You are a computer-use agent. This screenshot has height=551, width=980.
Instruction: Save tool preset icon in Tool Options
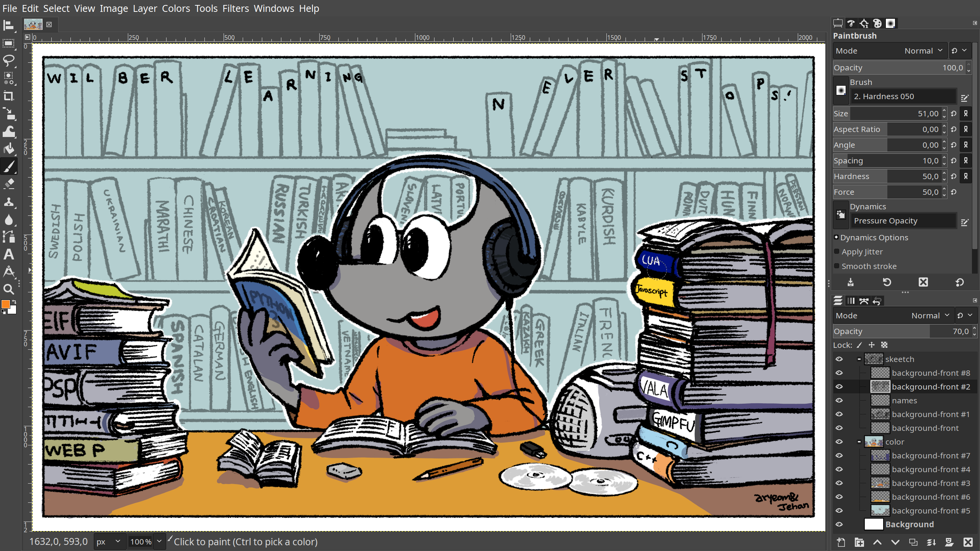point(850,282)
